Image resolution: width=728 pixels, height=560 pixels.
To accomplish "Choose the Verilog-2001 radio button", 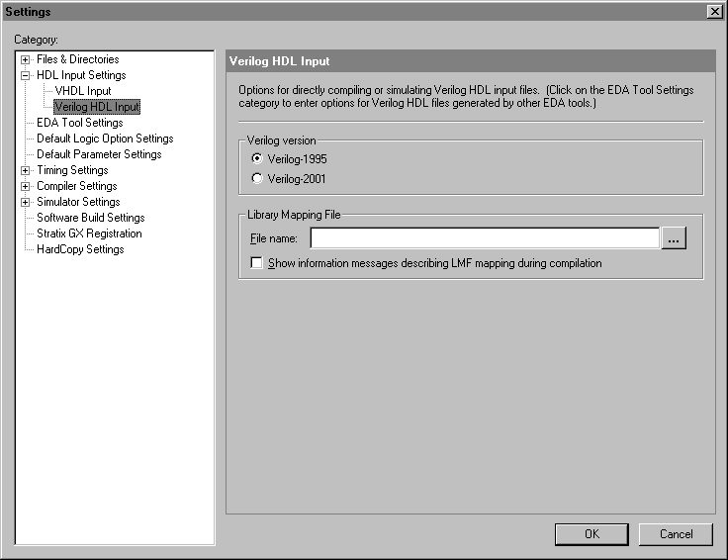I will pyautogui.click(x=257, y=178).
